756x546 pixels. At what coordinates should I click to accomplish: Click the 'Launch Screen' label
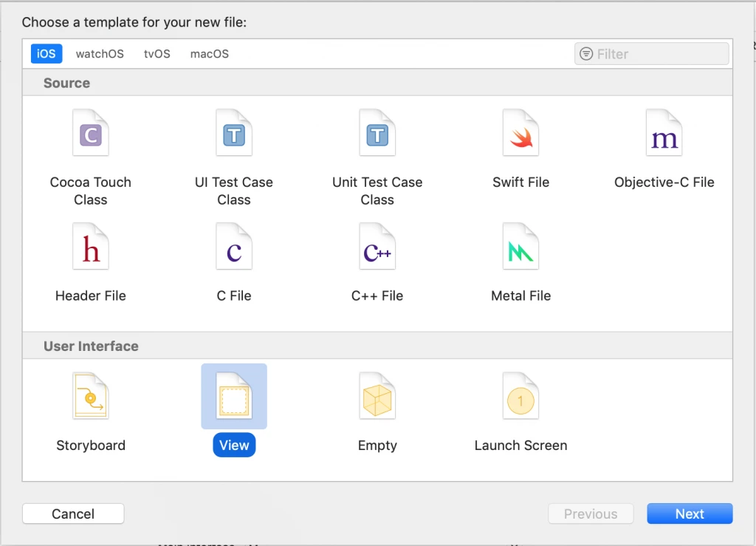pos(520,446)
